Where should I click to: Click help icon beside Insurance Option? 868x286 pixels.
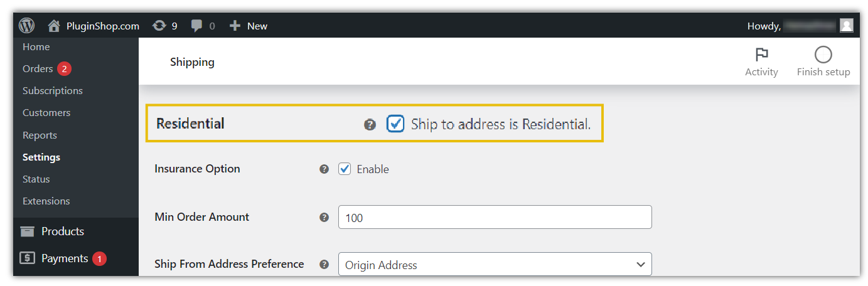coord(324,169)
